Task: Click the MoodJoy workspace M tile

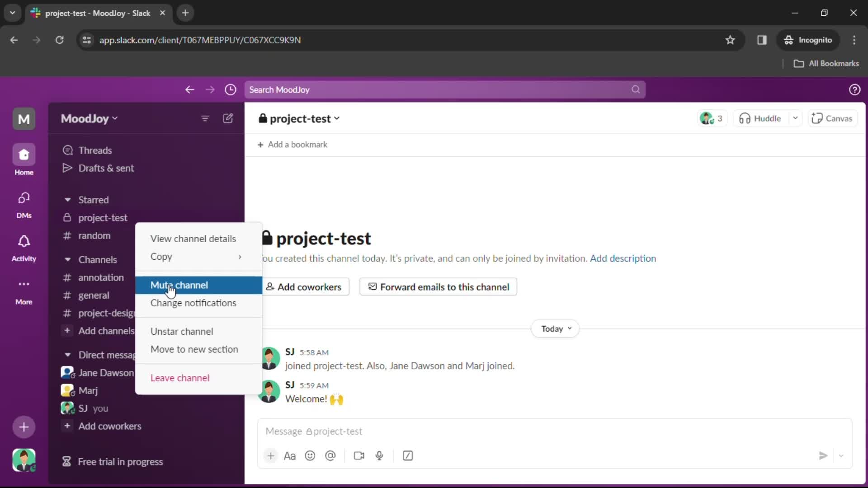Action: click(24, 119)
